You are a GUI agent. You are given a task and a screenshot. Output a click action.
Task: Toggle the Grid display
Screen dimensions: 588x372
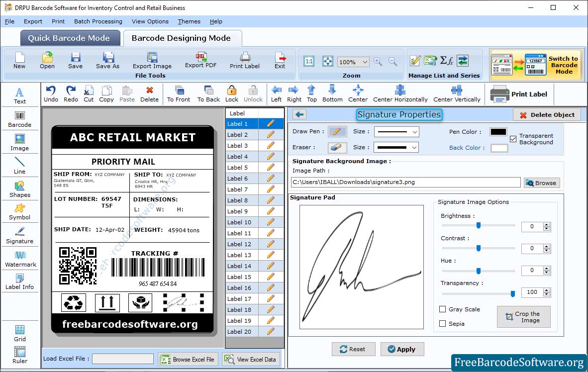[x=20, y=333]
